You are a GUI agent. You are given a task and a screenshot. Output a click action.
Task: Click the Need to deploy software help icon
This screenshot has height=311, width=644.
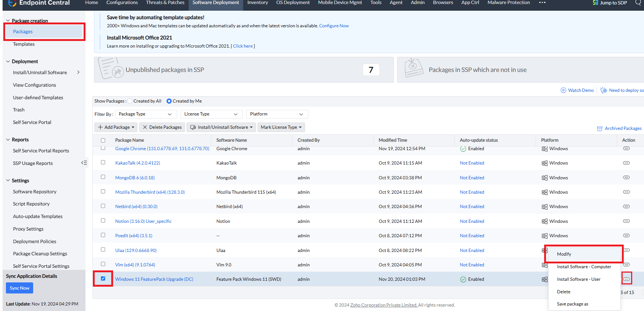click(x=603, y=90)
